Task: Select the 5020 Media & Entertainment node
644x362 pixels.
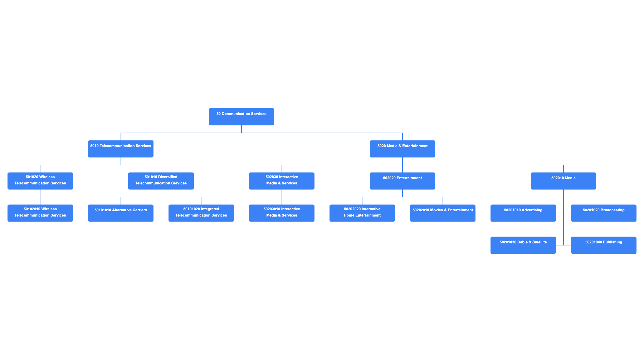Action: tap(402, 146)
